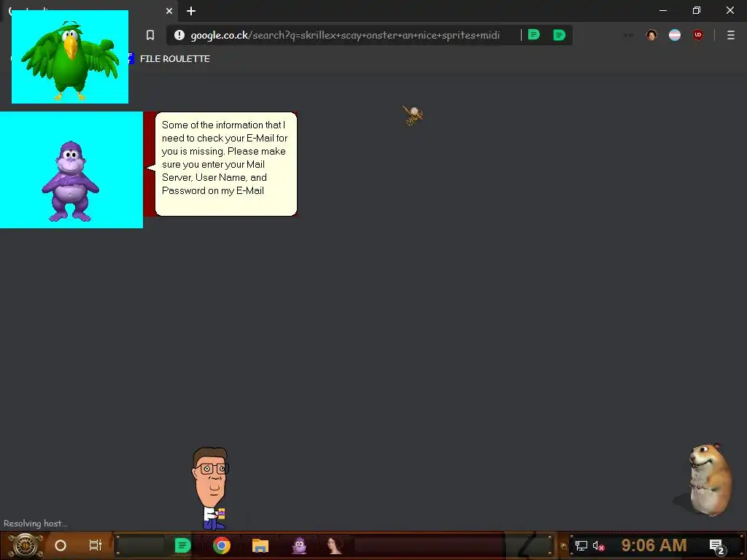The width and height of the screenshot is (747, 560).
Task: Click Bonzi's E-Mail speech balloon
Action: (x=226, y=164)
